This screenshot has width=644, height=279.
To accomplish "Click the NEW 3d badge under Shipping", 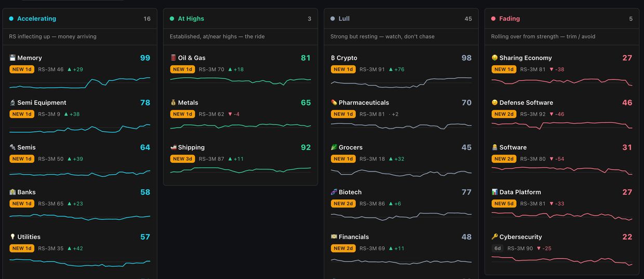I will point(183,159).
